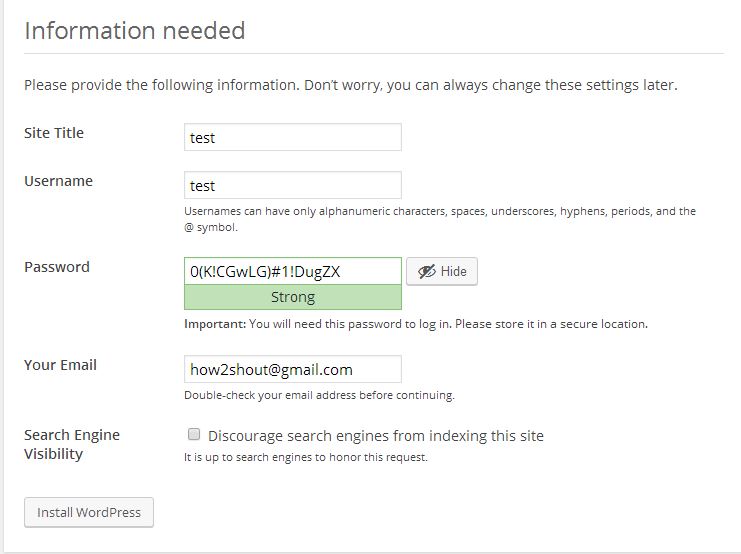
Task: Click the username allowed-characters hint text
Action: (x=440, y=219)
